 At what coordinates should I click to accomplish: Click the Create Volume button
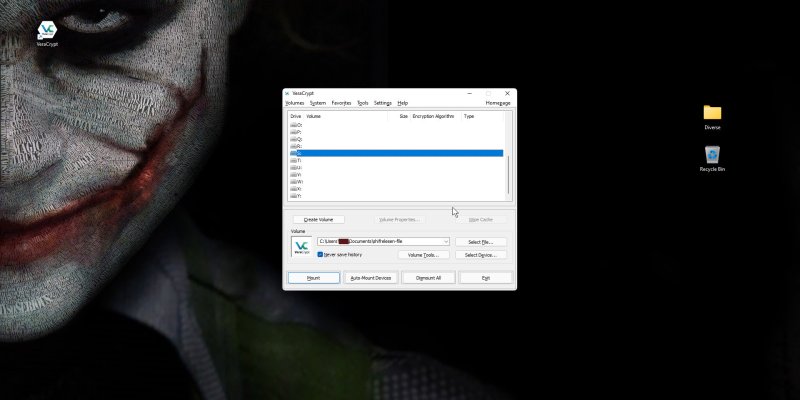click(318, 219)
